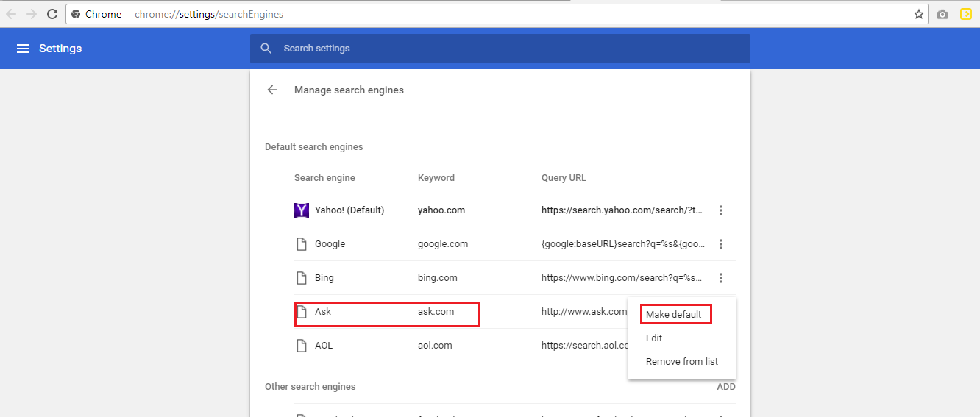Image resolution: width=980 pixels, height=417 pixels.
Task: Click the Query URL column header
Action: click(564, 178)
